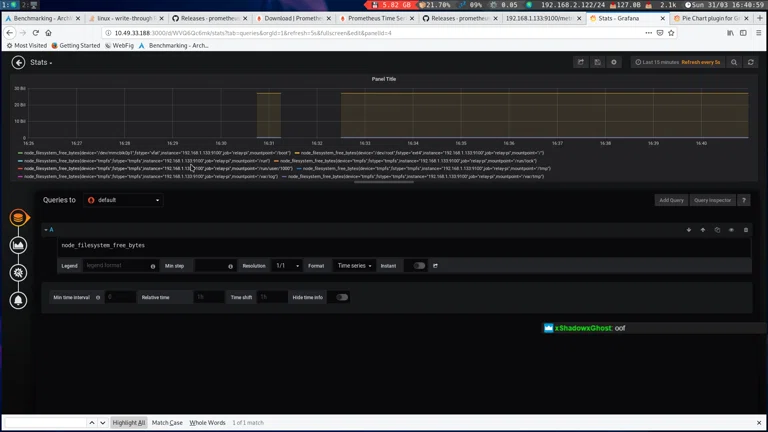Go to next find match arrow

pyautogui.click(x=102, y=423)
